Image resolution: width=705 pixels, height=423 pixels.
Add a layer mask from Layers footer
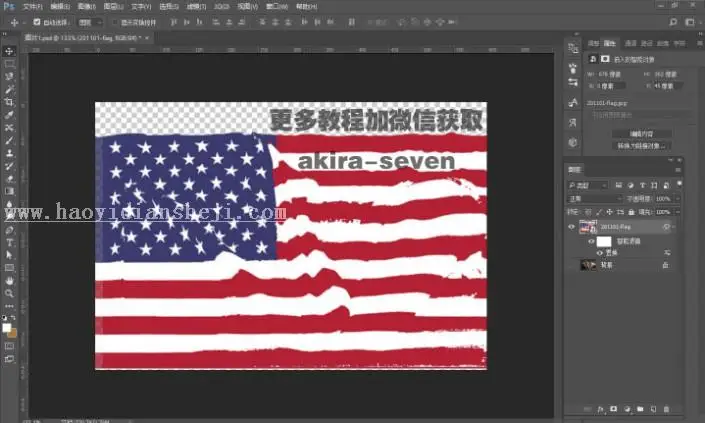613,409
